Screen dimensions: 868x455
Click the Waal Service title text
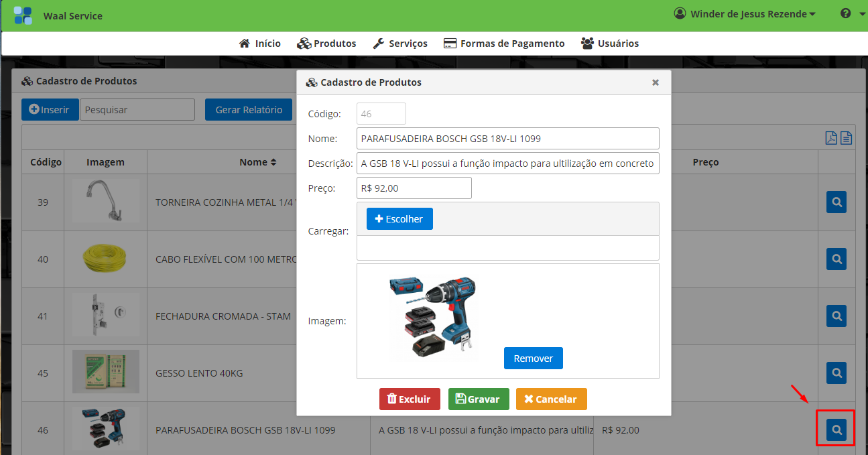click(73, 15)
